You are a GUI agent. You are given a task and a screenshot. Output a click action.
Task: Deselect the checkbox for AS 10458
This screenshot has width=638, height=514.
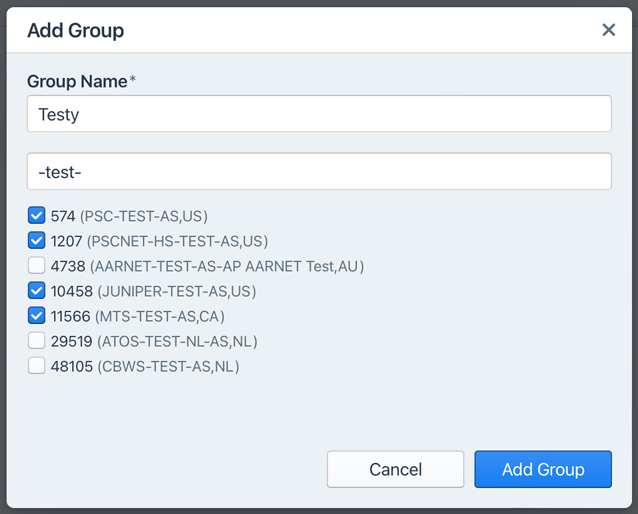[37, 291]
